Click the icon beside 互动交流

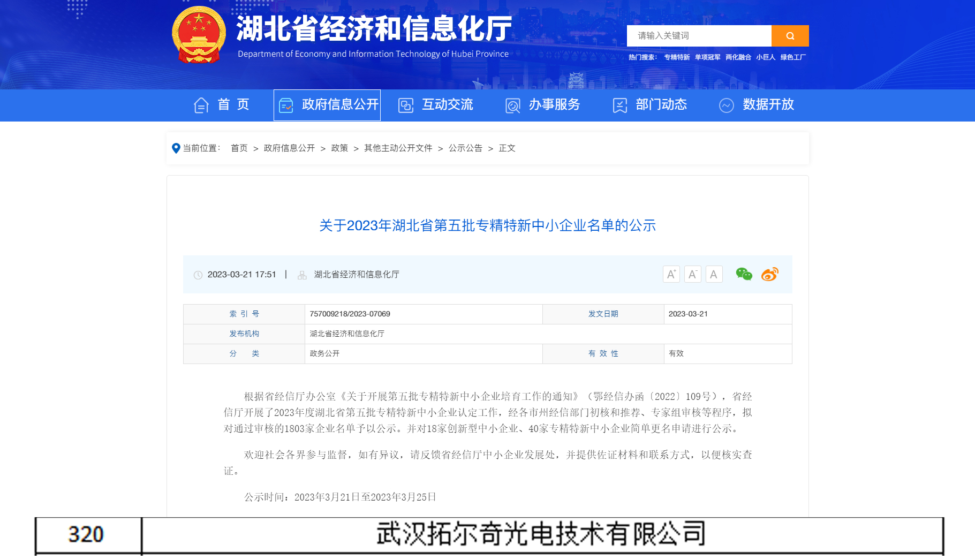[406, 105]
